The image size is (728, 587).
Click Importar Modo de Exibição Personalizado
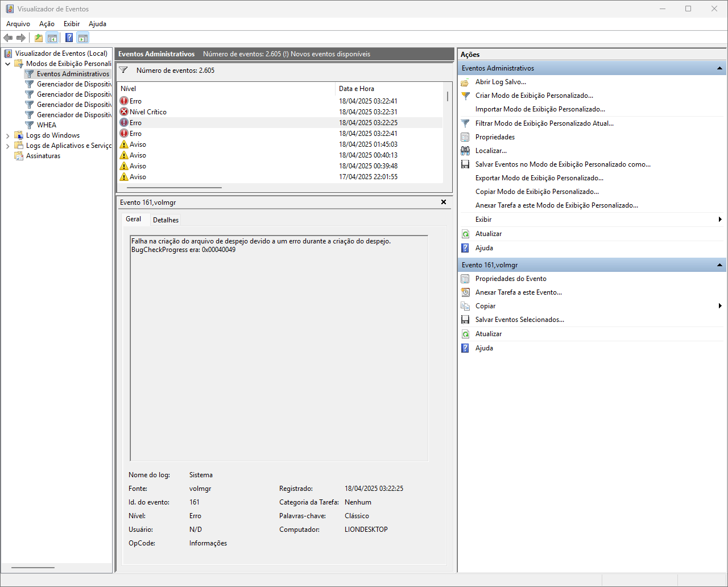[540, 109]
